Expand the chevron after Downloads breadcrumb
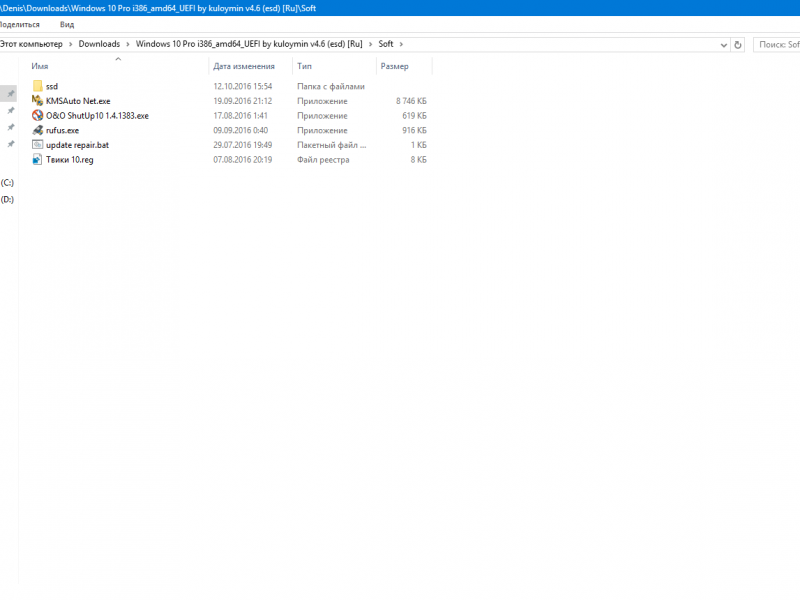Viewport: 800px width, 600px height. [x=128, y=44]
